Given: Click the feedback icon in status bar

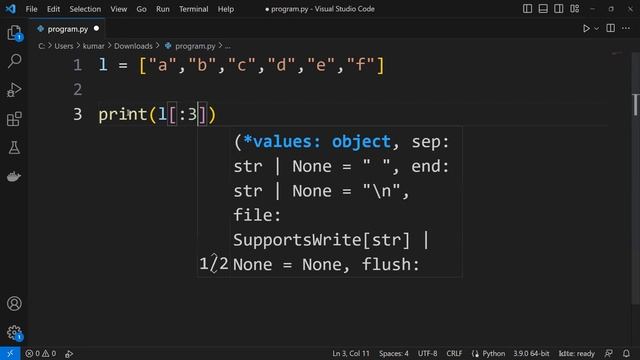Looking at the screenshot, I should 609,353.
